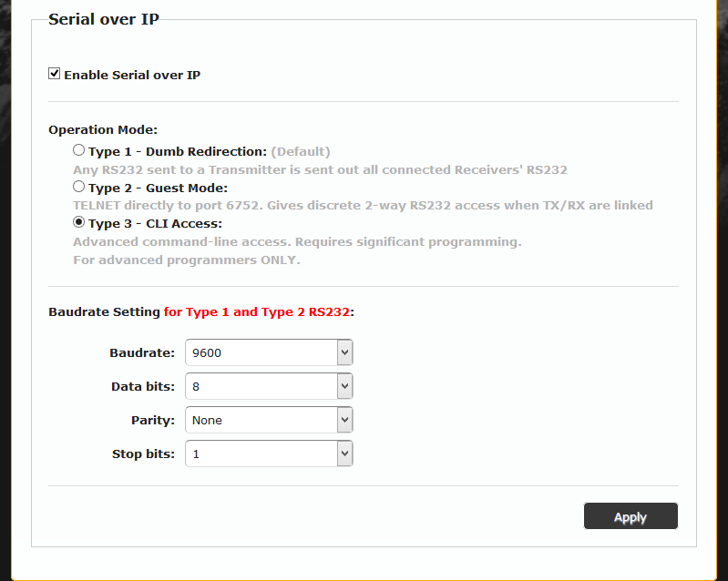The width and height of the screenshot is (728, 581).
Task: Click the arrow on the Parity combo box
Action: click(344, 420)
